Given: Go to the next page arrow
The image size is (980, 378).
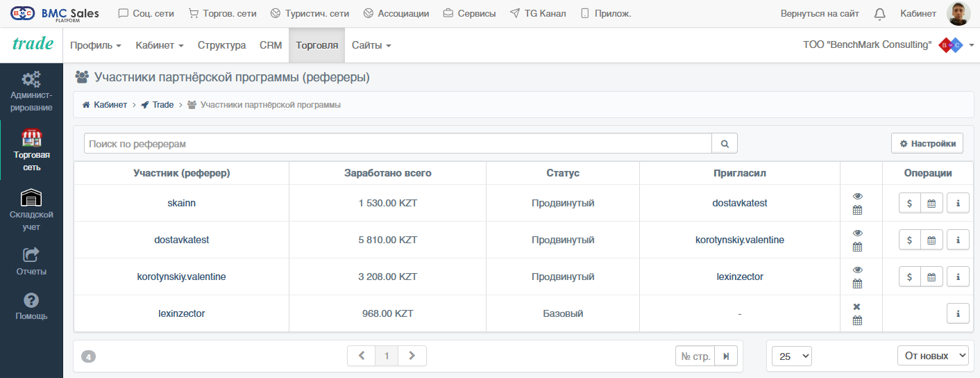Looking at the screenshot, I should click(x=412, y=356).
